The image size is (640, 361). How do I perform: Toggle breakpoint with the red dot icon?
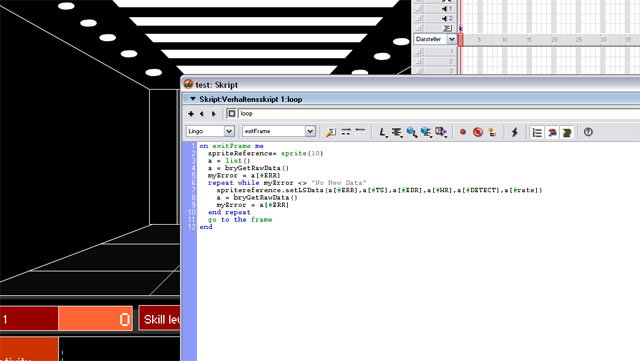[462, 132]
